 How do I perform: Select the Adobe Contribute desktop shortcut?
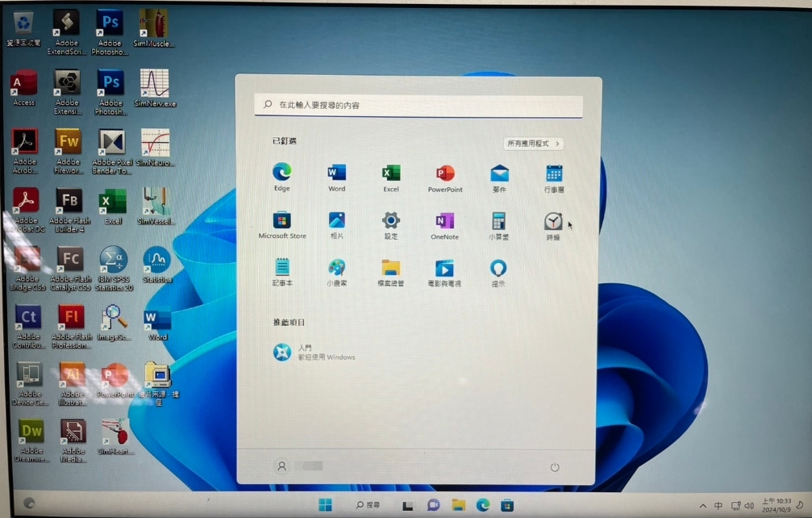coord(28,326)
